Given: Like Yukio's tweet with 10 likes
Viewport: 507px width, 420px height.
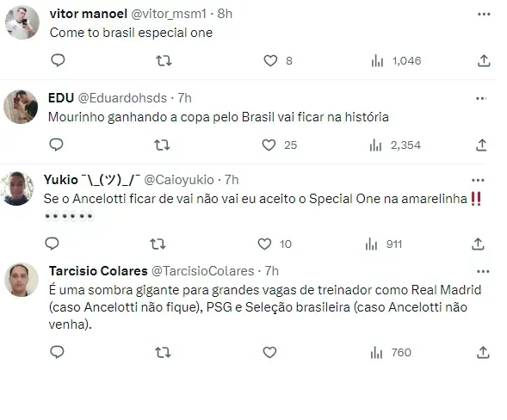Looking at the screenshot, I should (264, 244).
